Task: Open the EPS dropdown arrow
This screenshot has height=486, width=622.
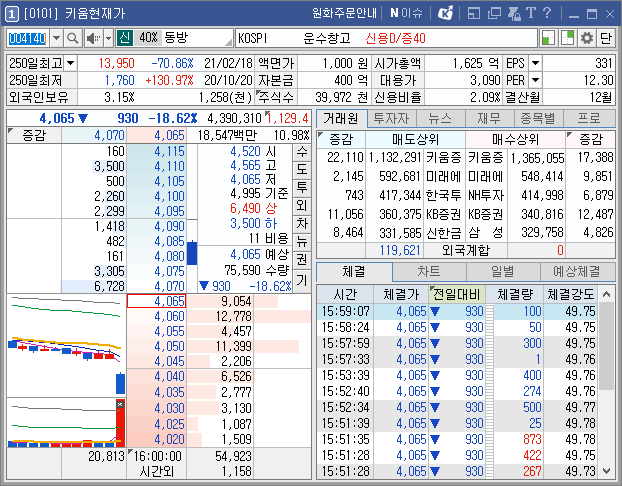Action: (x=536, y=63)
